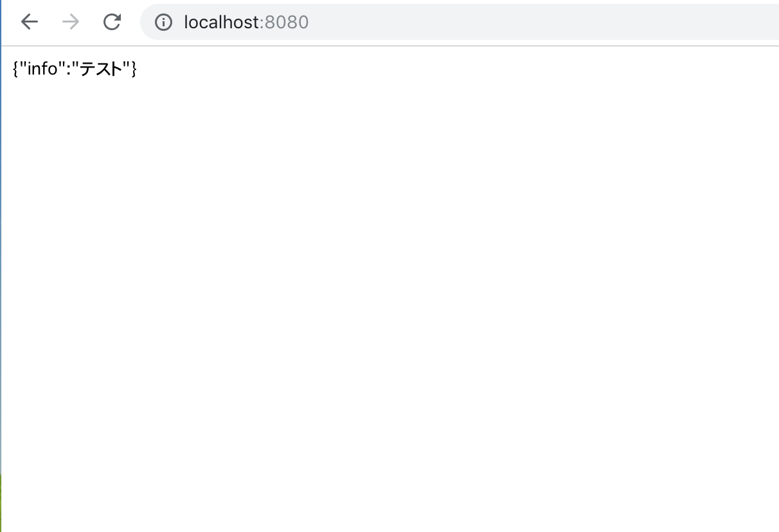This screenshot has width=779, height=532.
Task: Focus the address bar showing localhost:8080
Action: (x=459, y=22)
